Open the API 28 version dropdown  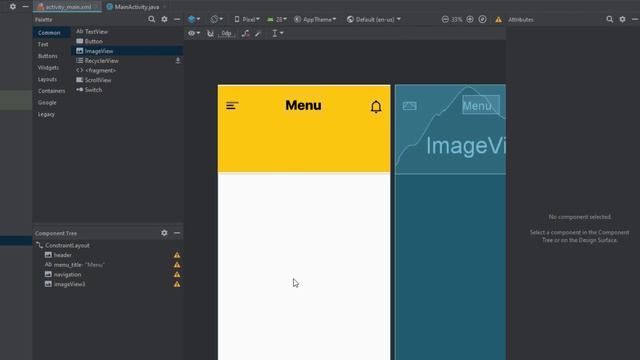(x=277, y=19)
